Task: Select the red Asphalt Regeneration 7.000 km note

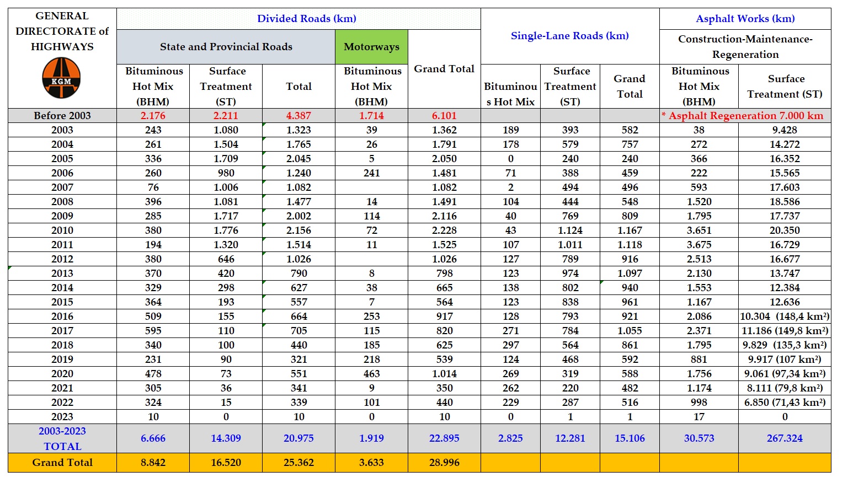Action: click(745, 116)
